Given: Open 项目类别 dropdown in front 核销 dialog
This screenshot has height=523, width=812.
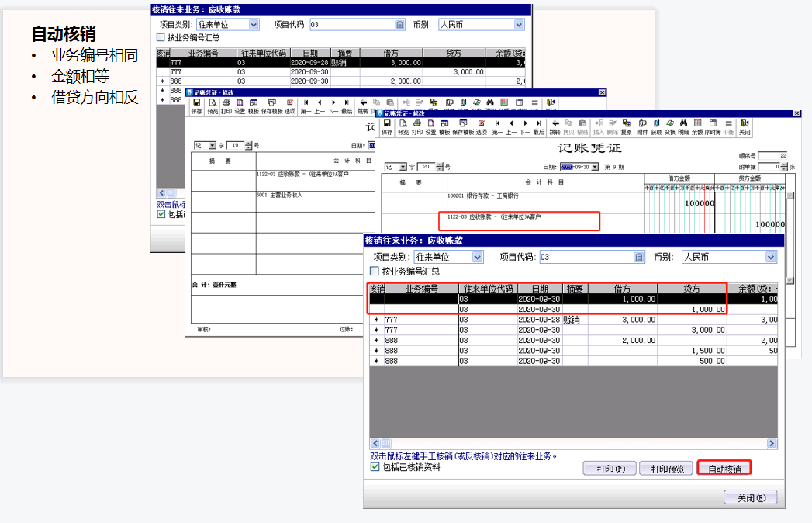Looking at the screenshot, I should click(x=478, y=257).
